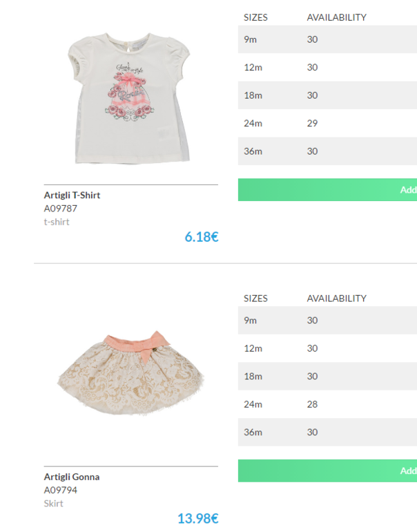Add the Artigli Gonna skirt to cart
This screenshot has height=532, width=417.
tap(327, 471)
